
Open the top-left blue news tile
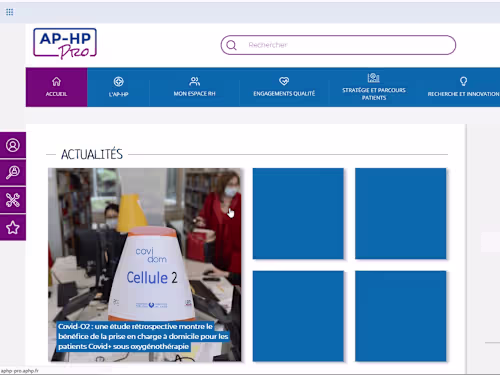(298, 213)
